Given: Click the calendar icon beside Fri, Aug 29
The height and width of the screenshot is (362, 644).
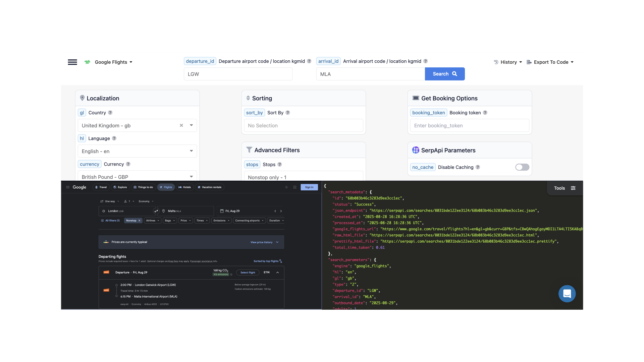Looking at the screenshot, I should [x=222, y=211].
